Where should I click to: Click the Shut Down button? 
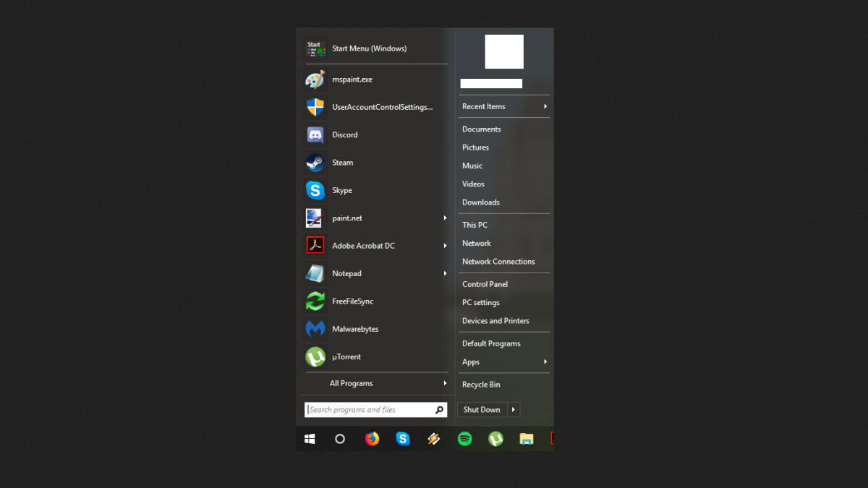pos(482,410)
